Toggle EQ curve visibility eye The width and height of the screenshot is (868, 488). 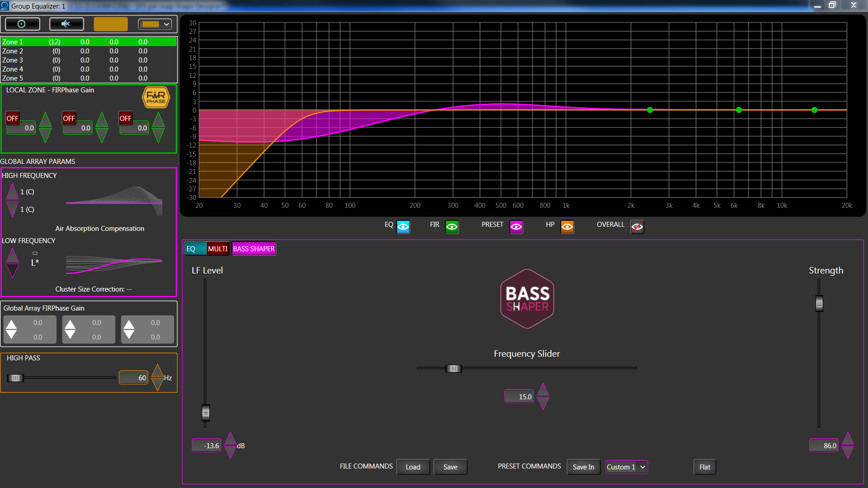tap(403, 226)
